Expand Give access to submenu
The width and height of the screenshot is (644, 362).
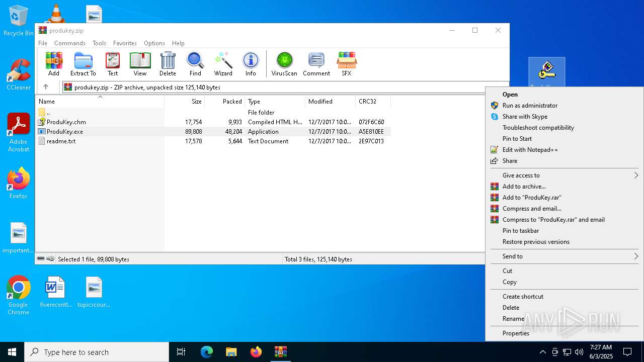(564, 175)
